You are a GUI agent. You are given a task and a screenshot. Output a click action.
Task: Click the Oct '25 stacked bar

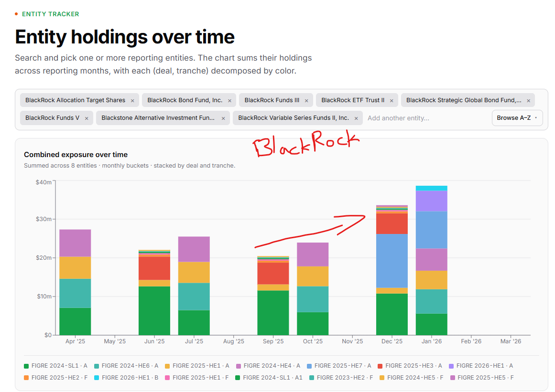pos(313,289)
